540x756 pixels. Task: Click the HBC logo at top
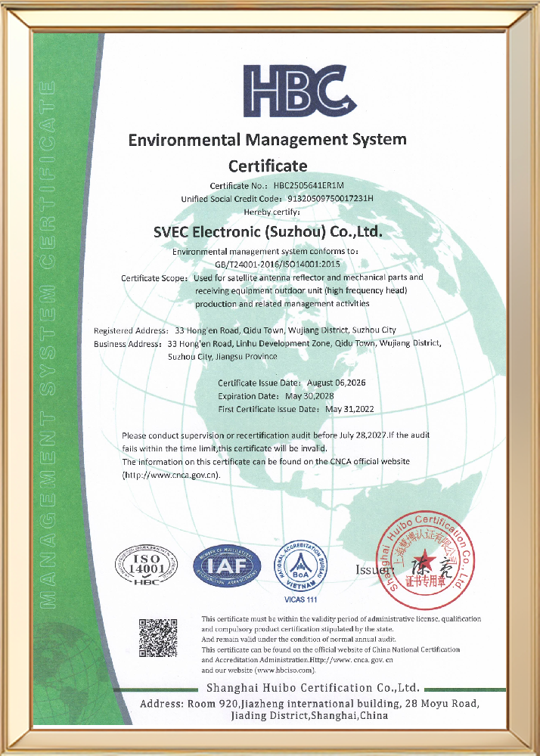(x=299, y=91)
